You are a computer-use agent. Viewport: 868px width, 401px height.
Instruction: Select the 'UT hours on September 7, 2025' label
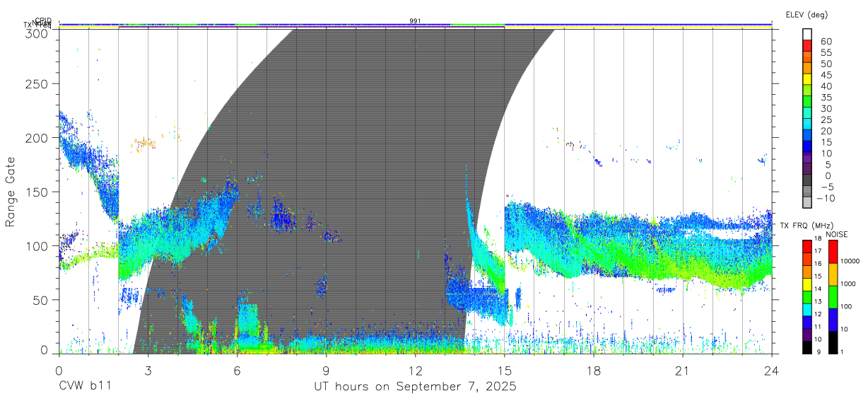[x=415, y=387]
